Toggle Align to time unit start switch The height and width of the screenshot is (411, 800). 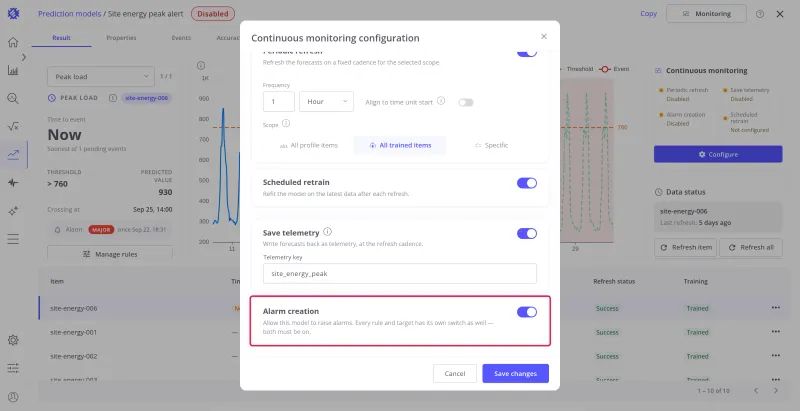click(x=466, y=102)
